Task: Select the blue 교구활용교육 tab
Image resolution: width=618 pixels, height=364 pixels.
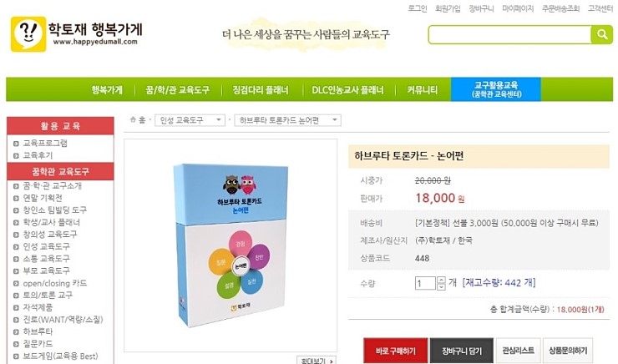Action: click(x=496, y=89)
